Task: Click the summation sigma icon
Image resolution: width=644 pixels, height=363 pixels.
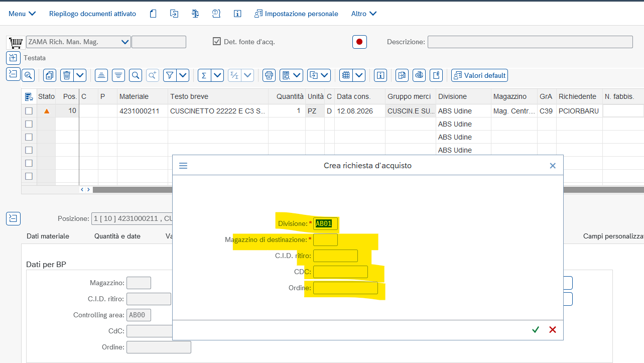Action: click(204, 75)
